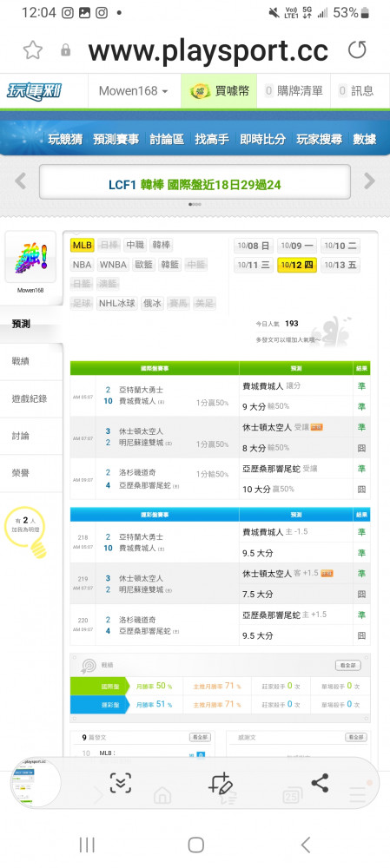Image resolution: width=390 pixels, height=868 pixels.
Task: Select the 韓棒 league filter
Action: click(x=162, y=246)
